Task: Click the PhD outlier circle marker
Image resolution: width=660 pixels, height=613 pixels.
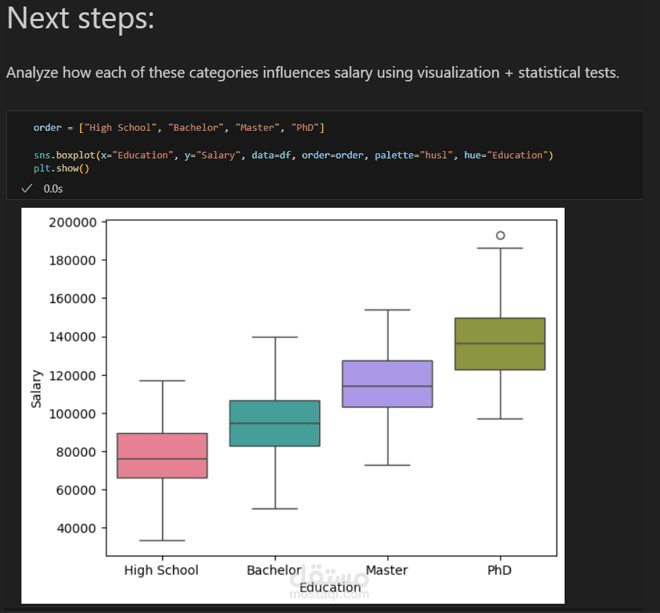Action: pos(500,236)
